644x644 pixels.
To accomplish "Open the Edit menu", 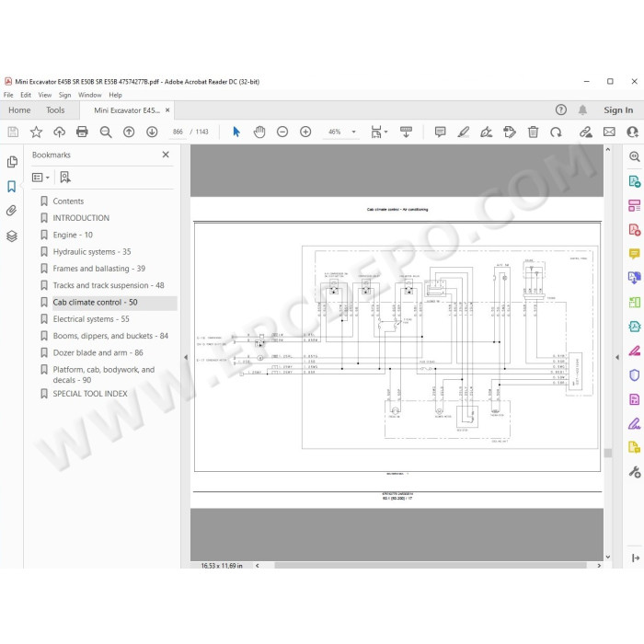I will coord(26,95).
